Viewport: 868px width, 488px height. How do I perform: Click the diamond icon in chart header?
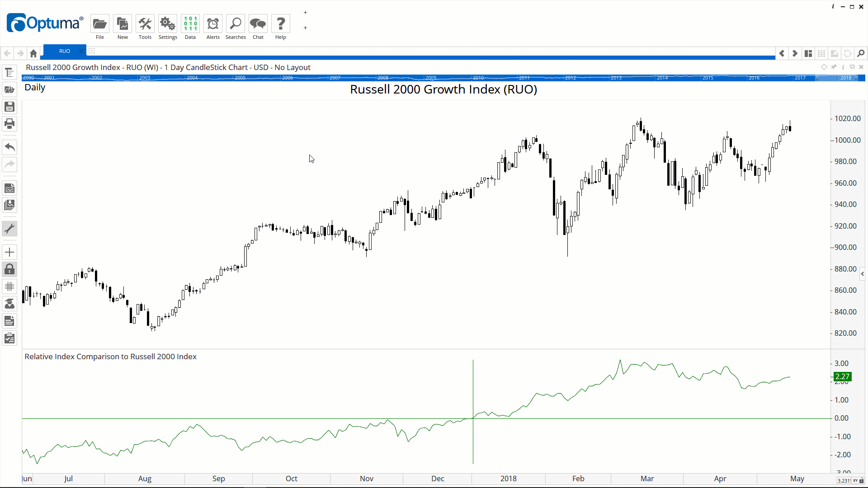click(824, 67)
